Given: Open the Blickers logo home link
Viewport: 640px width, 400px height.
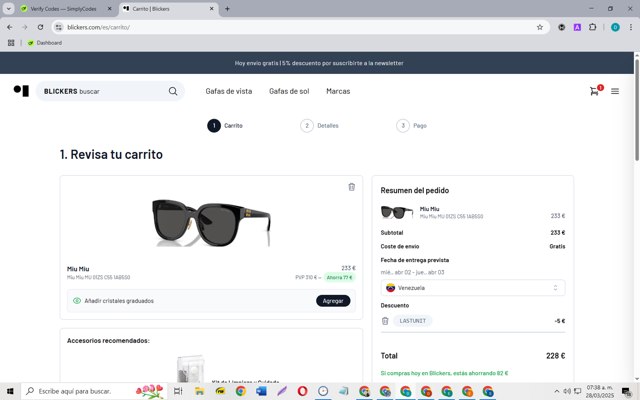Looking at the screenshot, I should click(x=21, y=91).
